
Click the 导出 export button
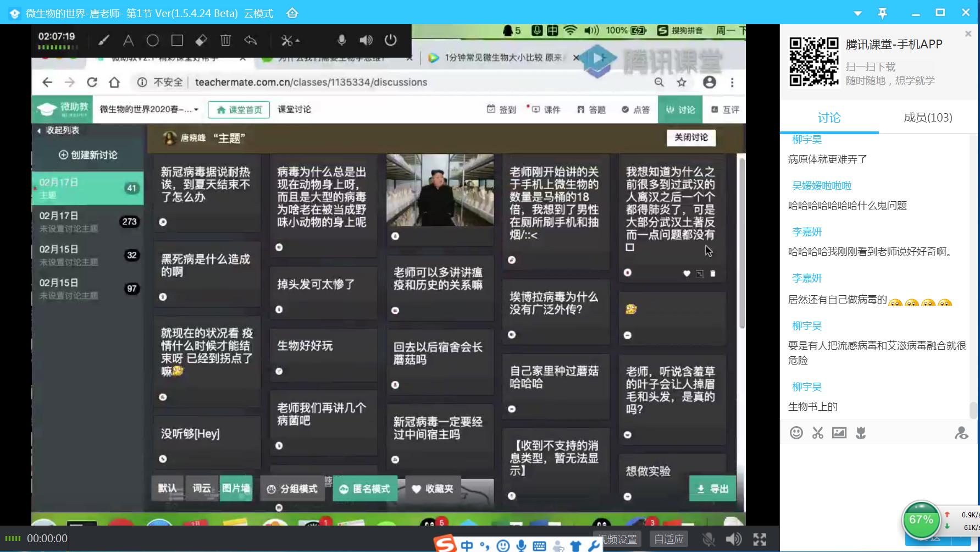click(712, 489)
